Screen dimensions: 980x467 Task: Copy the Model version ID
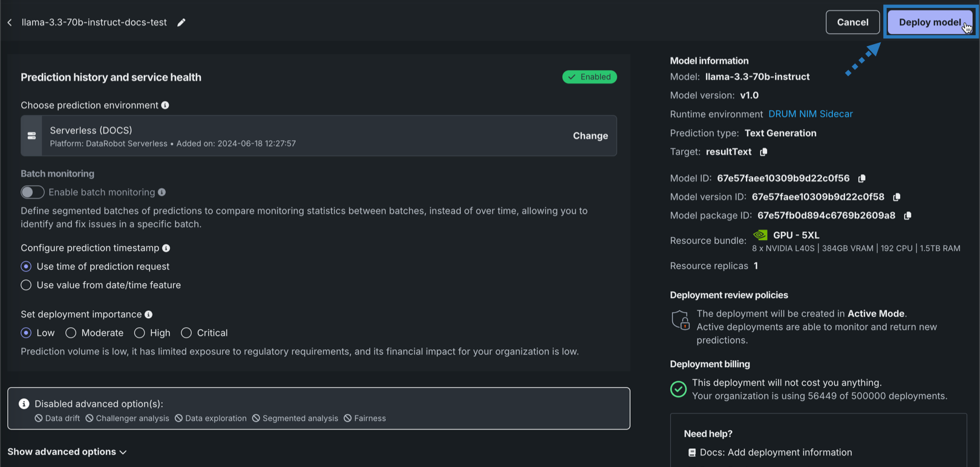coord(897,197)
